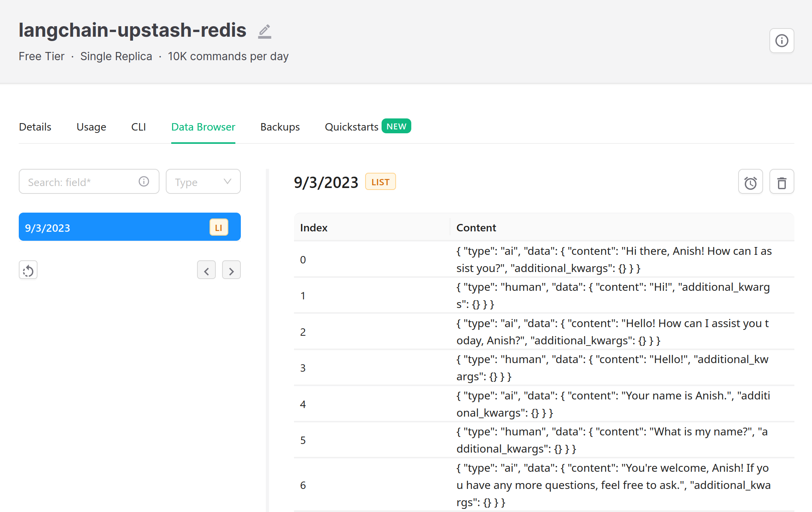Click the content of index 4 row
The width and height of the screenshot is (812, 512).
(613, 404)
